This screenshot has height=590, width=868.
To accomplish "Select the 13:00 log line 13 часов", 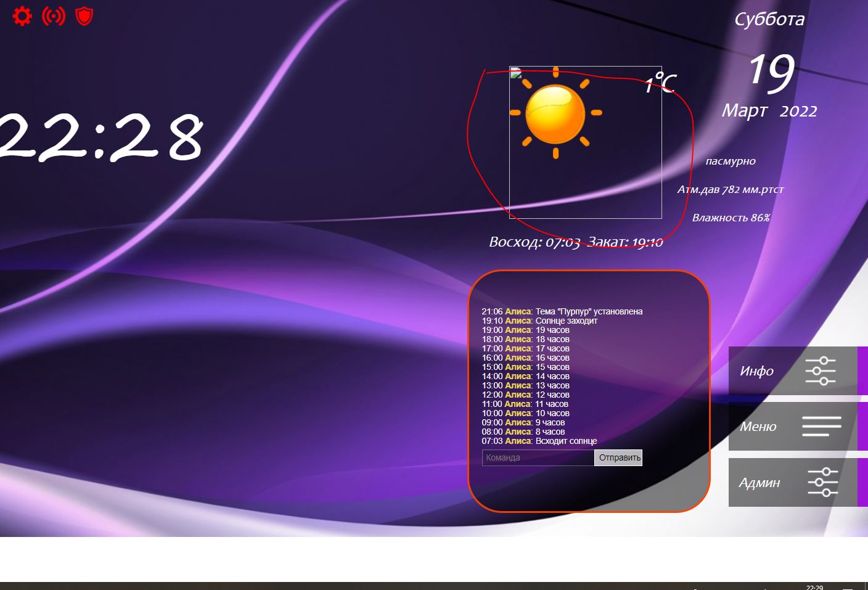I will pos(526,385).
